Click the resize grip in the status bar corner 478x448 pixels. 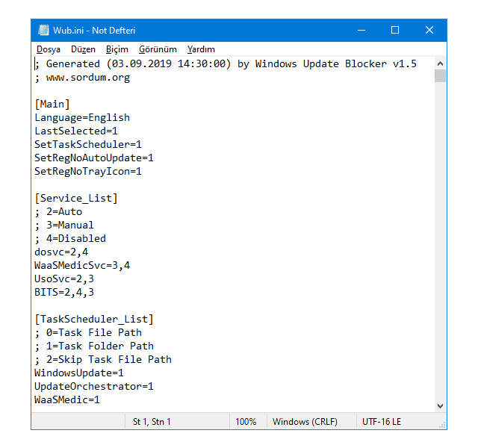point(442,425)
